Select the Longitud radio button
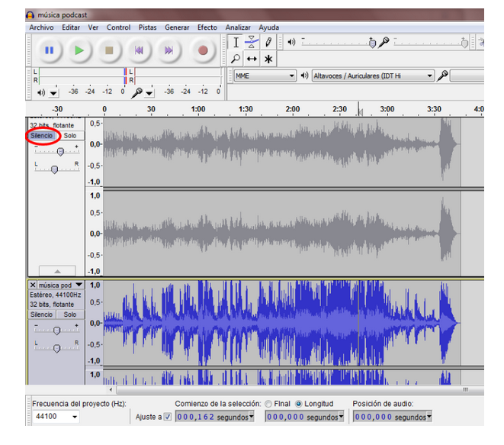The height and width of the screenshot is (445, 504). pos(298,404)
